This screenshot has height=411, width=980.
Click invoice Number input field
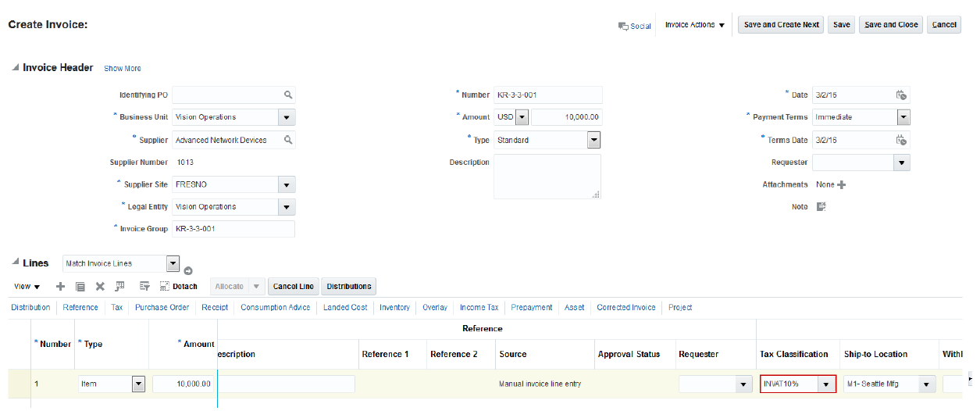(x=548, y=95)
